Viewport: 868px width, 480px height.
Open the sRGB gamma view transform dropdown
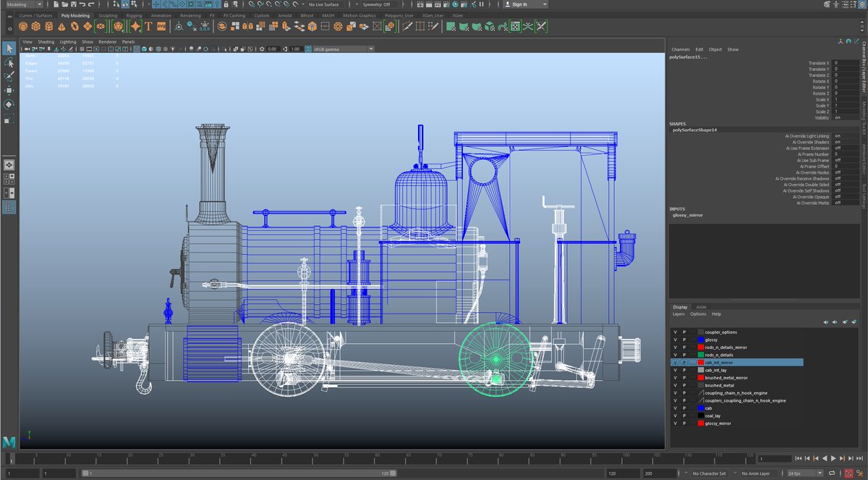pyautogui.click(x=343, y=49)
